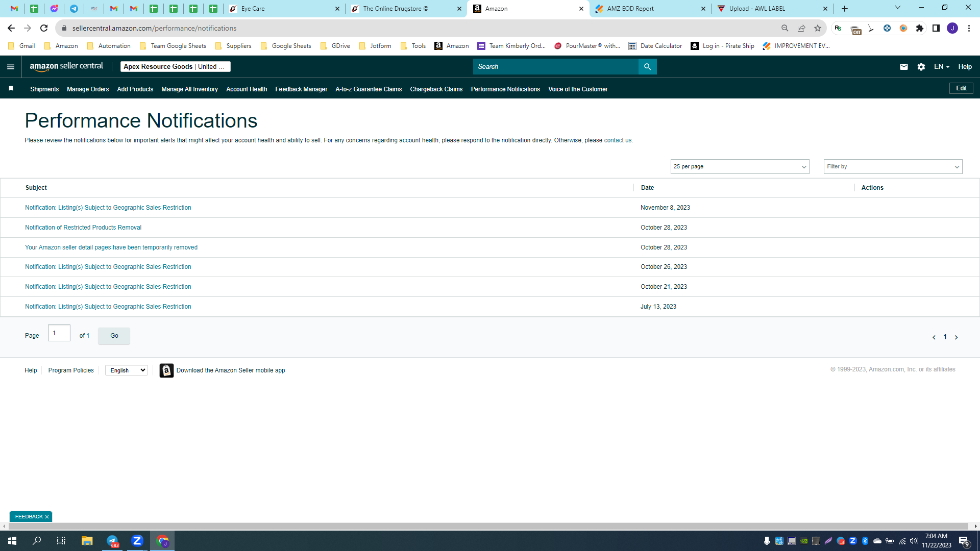Click the page number input field
Image resolution: width=980 pixels, height=551 pixels.
coord(59,333)
